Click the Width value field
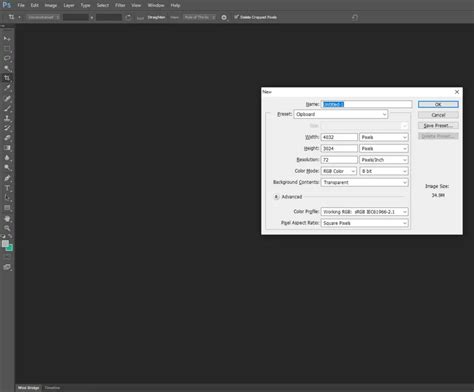 [x=339, y=137]
